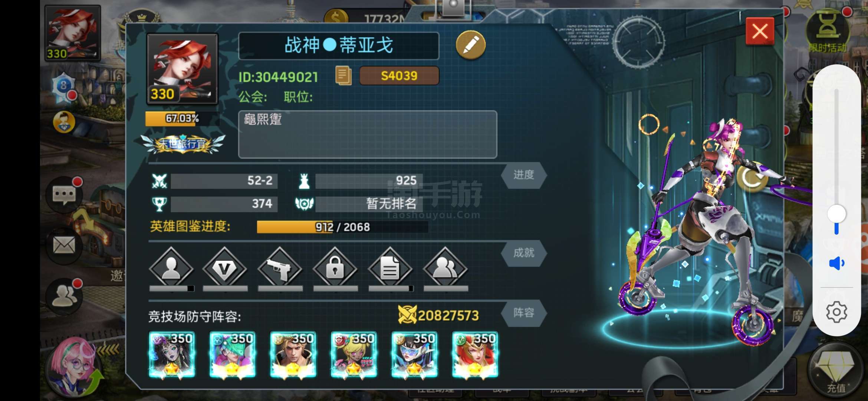The image size is (868, 401).
Task: Open the mail envelope icon
Action: pos(64,245)
